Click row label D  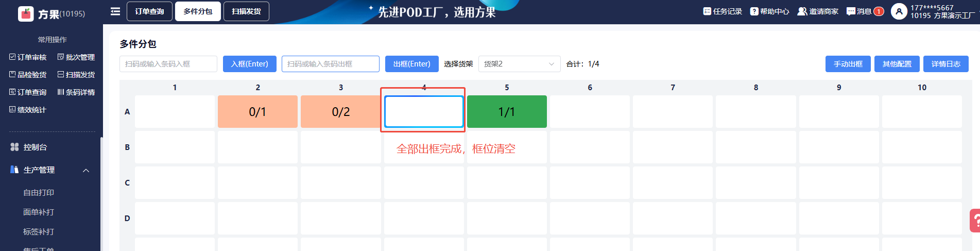tap(127, 218)
